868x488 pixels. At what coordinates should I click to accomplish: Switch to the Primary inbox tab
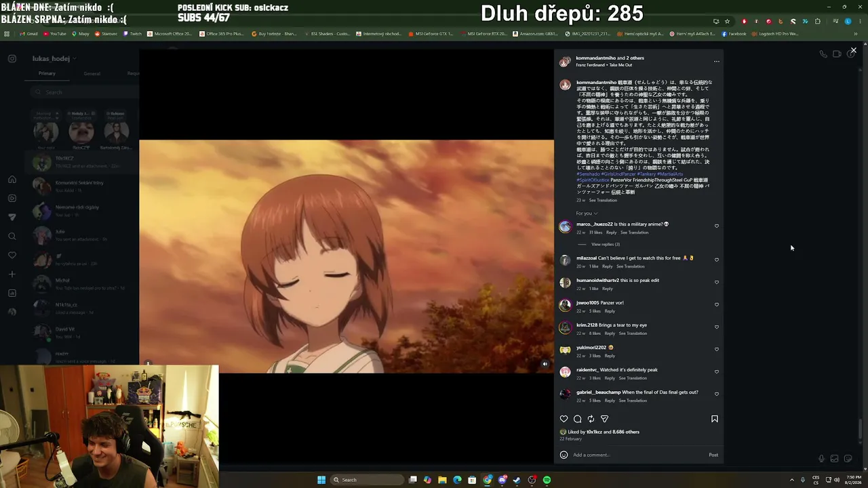(47, 73)
